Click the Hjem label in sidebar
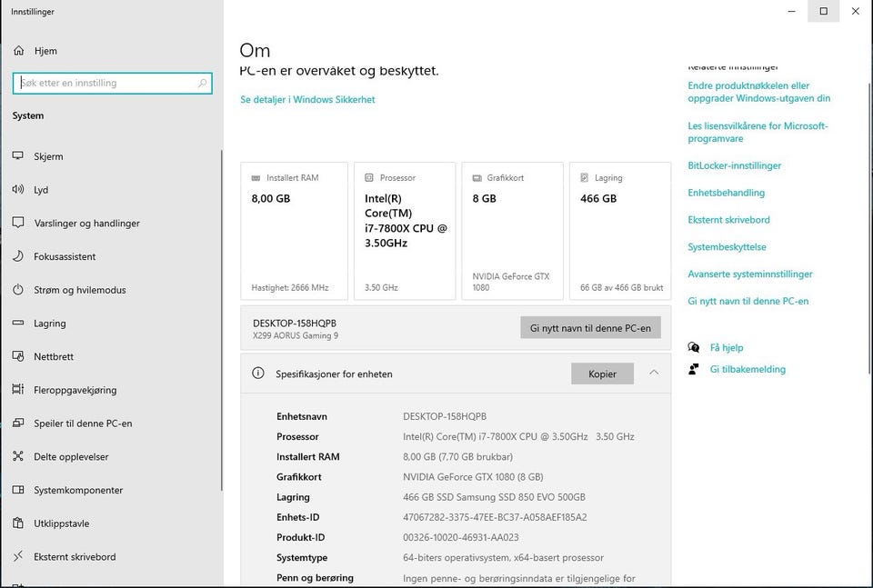 pos(45,51)
